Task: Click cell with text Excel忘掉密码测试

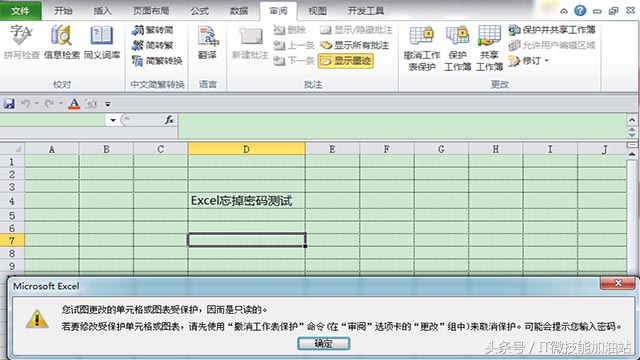Action: (246, 200)
